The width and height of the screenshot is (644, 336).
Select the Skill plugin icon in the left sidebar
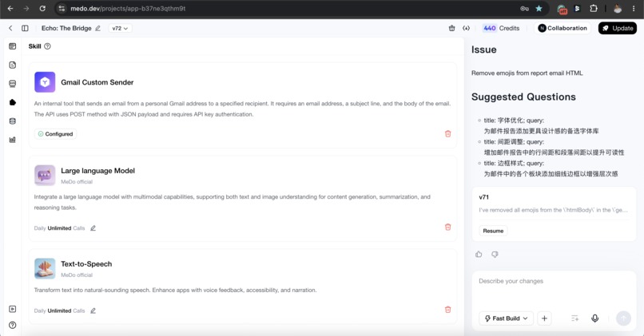(12, 102)
